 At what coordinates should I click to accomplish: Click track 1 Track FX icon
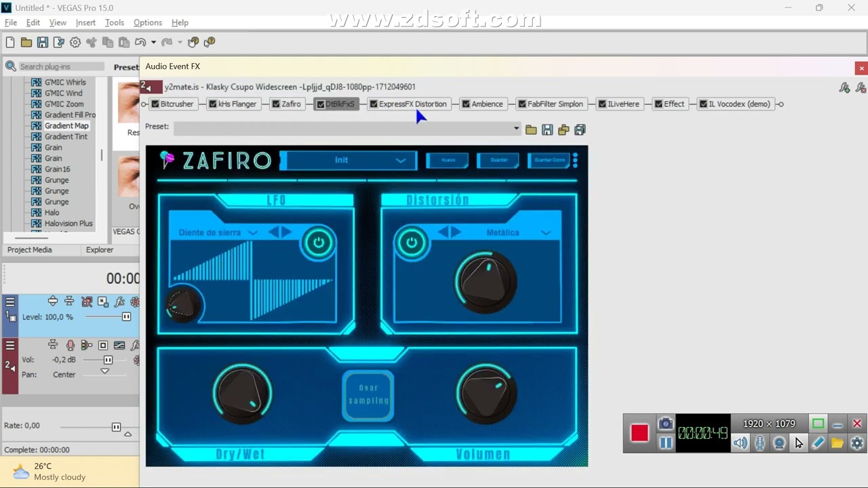120,302
